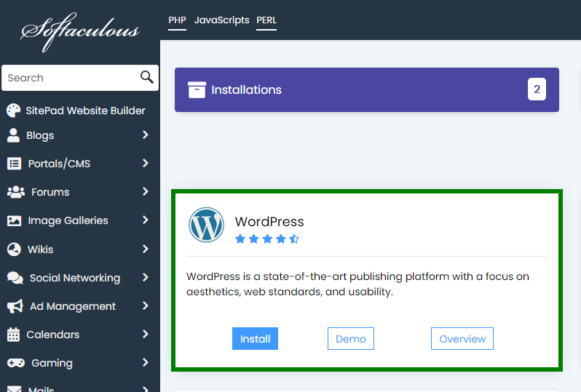Expand the Calendars chevron

tap(146, 334)
